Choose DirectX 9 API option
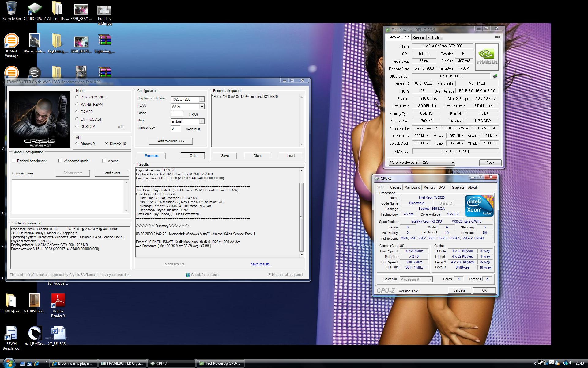 click(77, 144)
